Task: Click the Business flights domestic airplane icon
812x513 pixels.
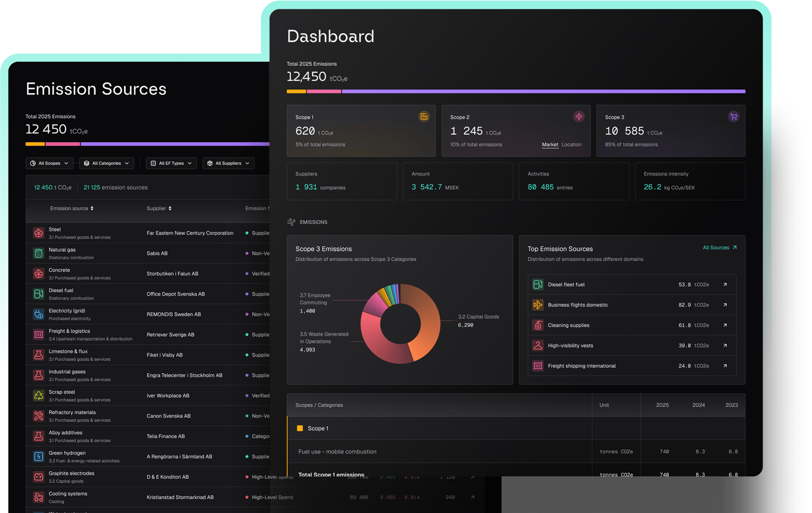Action: [x=538, y=305]
